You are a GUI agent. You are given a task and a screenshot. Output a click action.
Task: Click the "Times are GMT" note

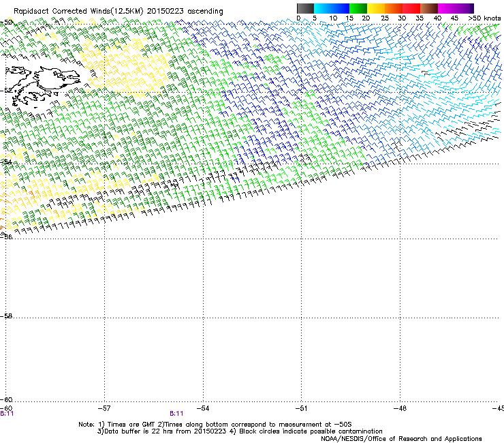(131, 425)
